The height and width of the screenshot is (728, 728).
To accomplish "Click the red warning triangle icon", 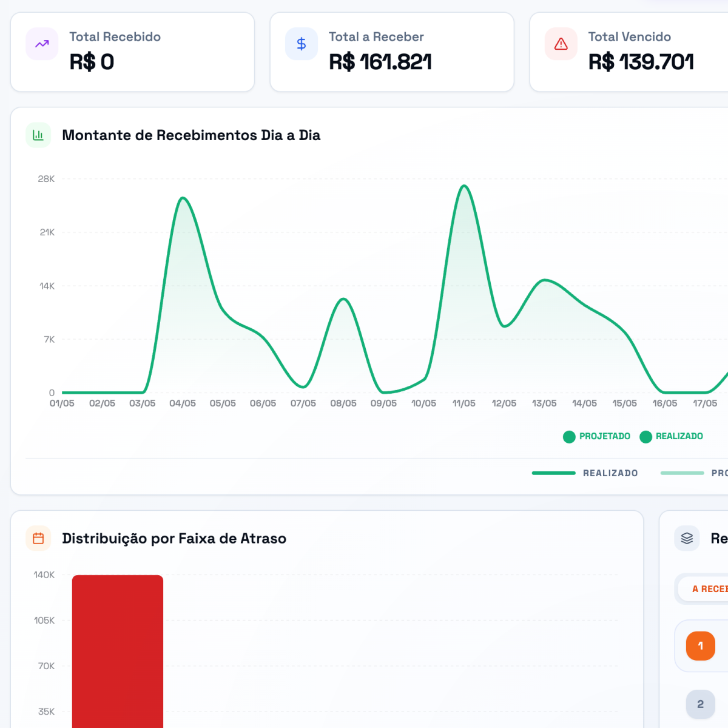I will 561,44.
